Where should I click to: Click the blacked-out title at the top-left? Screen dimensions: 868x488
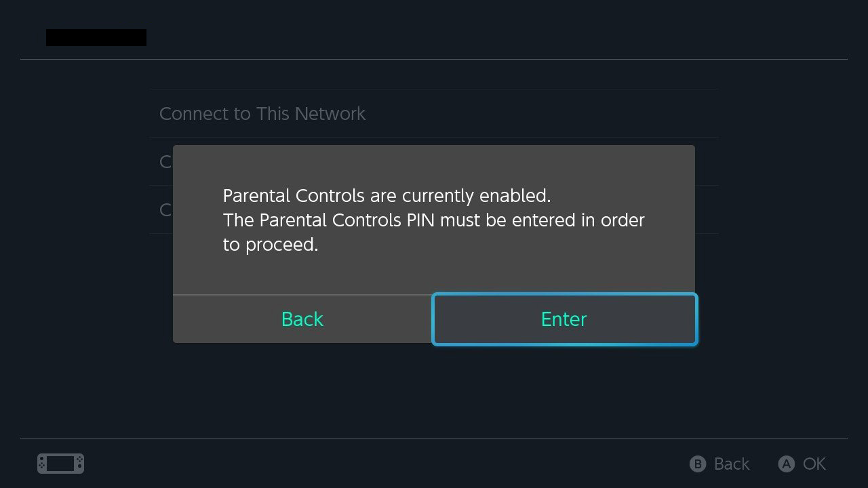(x=96, y=37)
